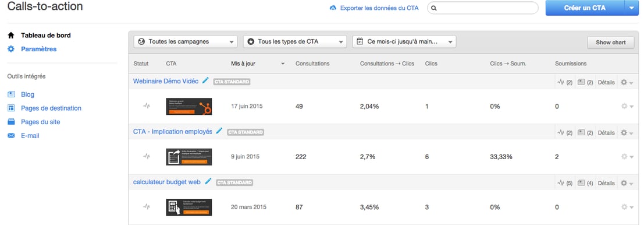Click the Pages de destination icon
Viewport: 644px width, 225px height.
point(11,108)
